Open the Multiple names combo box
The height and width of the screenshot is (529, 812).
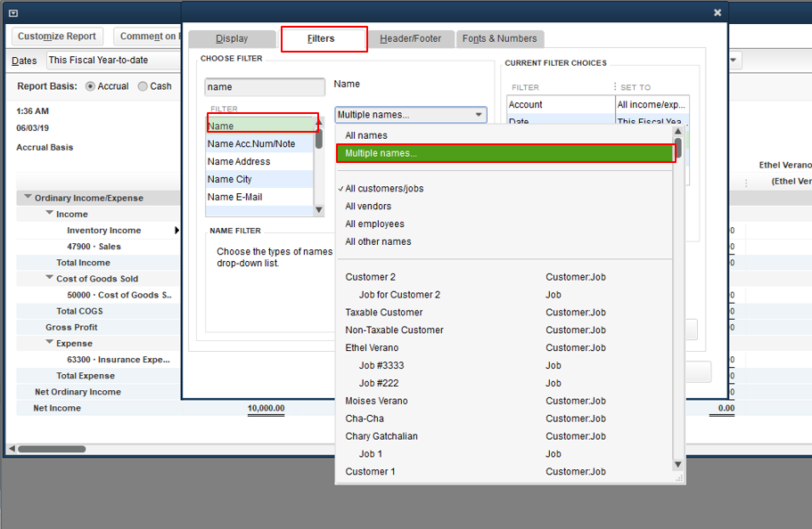(x=411, y=115)
